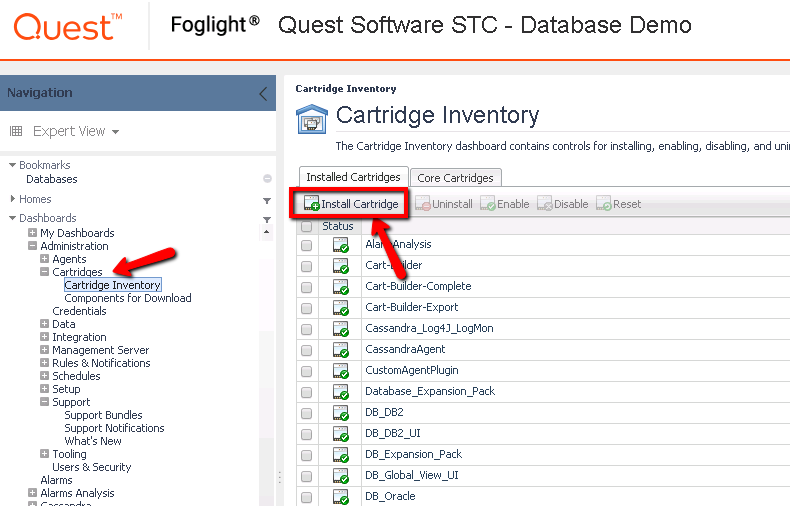Click status icon of DB_DB2_UI row
This screenshot has height=506, width=790.
point(341,434)
